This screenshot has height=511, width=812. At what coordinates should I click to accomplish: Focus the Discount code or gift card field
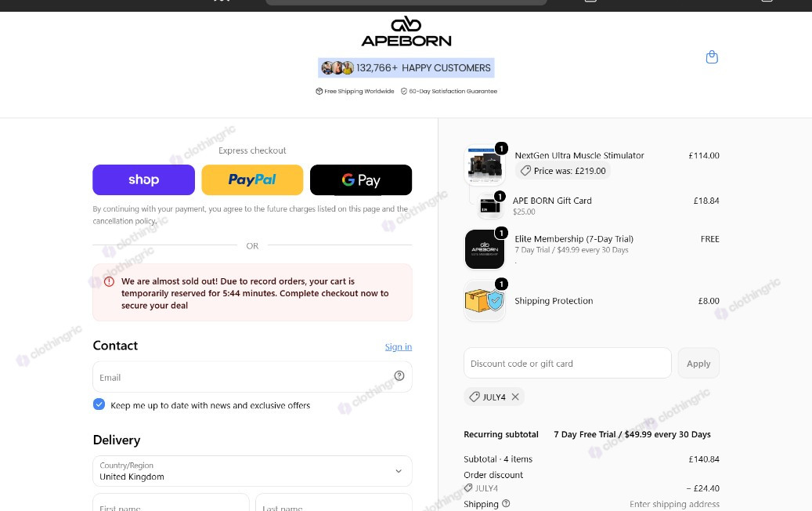coord(568,364)
